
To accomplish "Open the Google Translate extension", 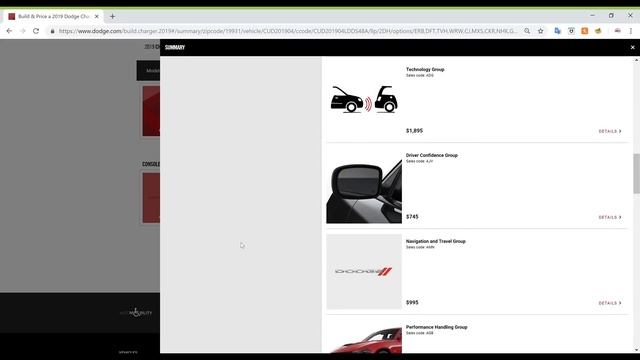I will click(558, 31).
